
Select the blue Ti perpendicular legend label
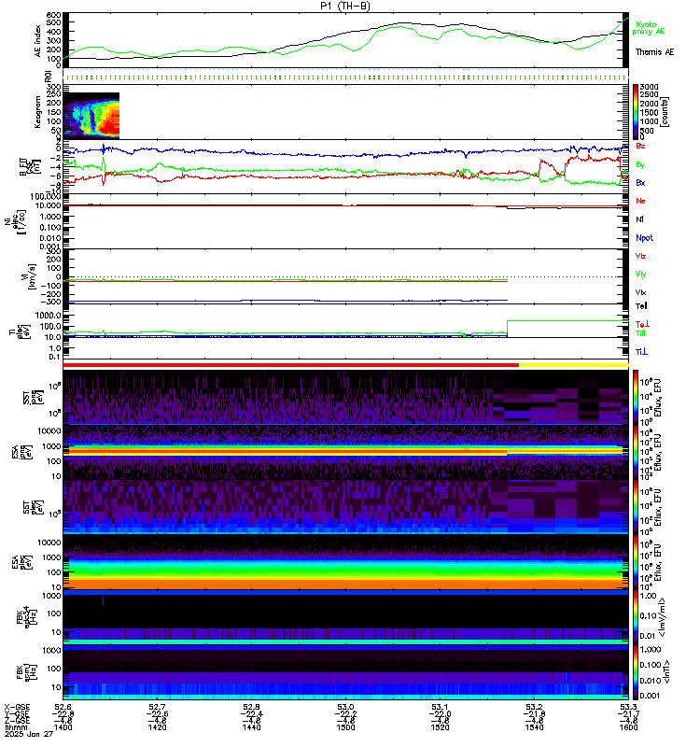pos(641,352)
